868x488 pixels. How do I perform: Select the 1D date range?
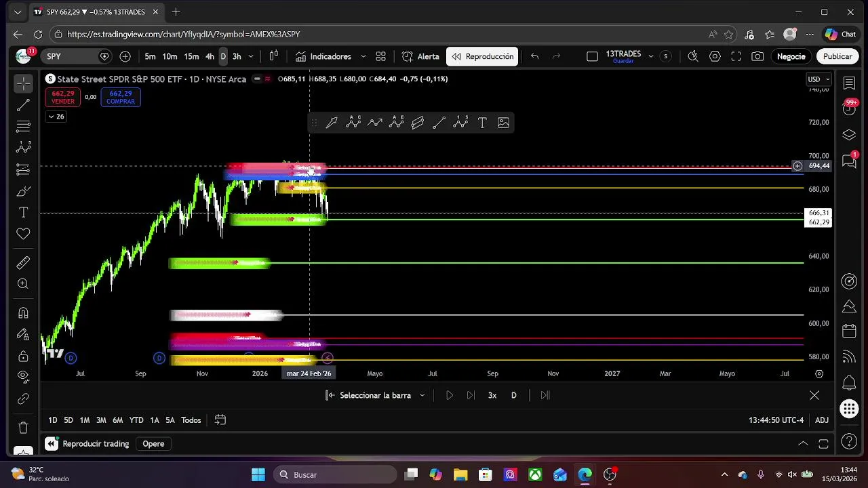52,420
